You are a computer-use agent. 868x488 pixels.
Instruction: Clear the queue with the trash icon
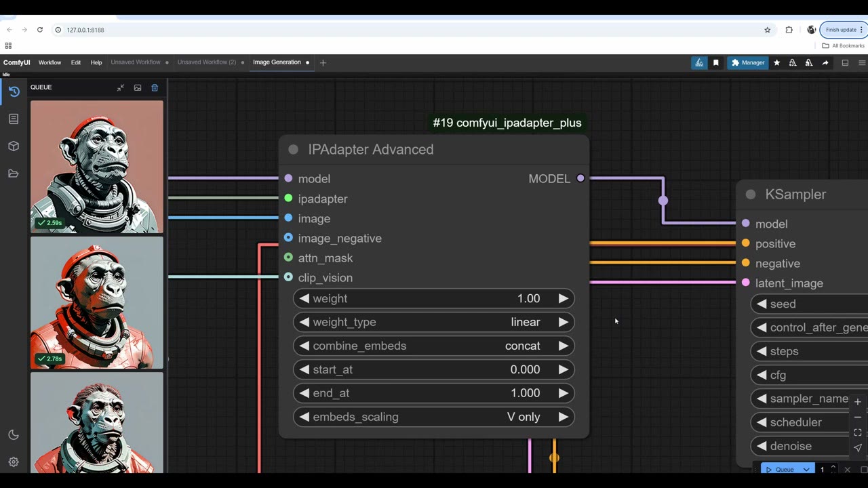coord(155,87)
